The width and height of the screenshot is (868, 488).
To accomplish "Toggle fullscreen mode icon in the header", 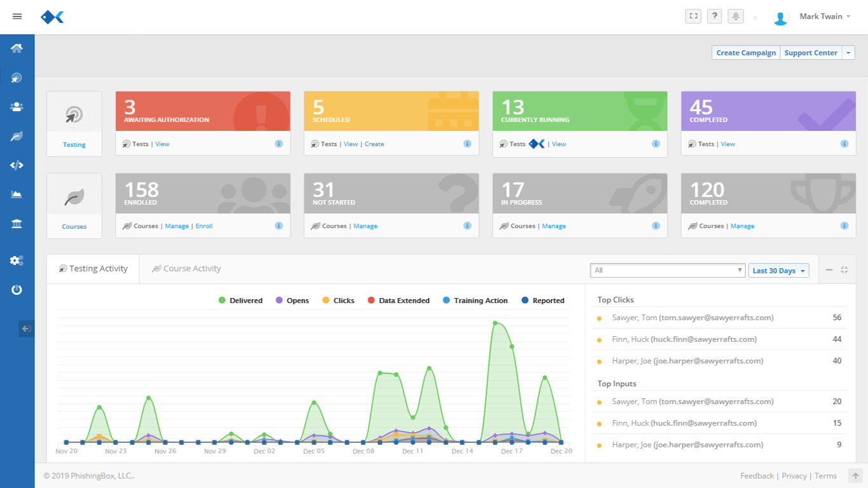I will click(693, 17).
